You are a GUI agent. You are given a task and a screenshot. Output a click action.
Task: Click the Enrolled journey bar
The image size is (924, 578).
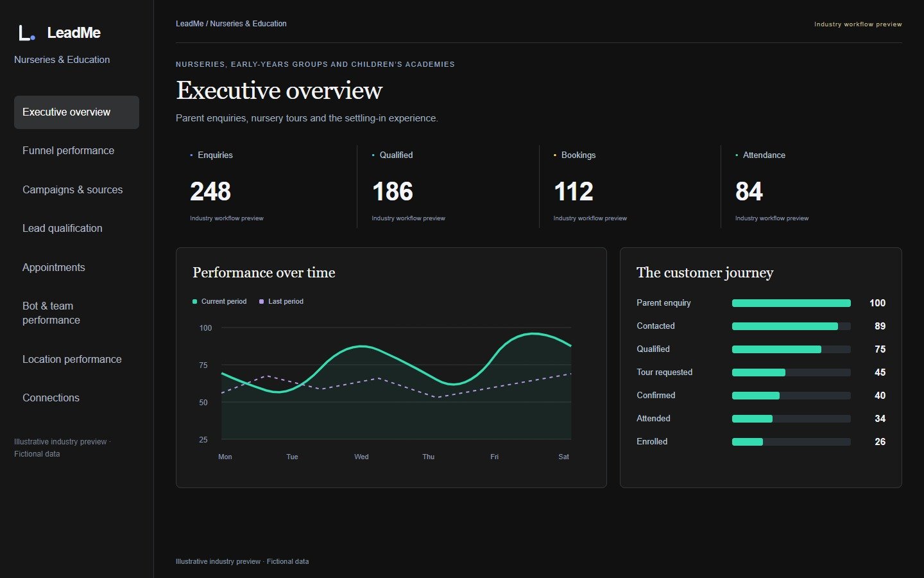791,442
